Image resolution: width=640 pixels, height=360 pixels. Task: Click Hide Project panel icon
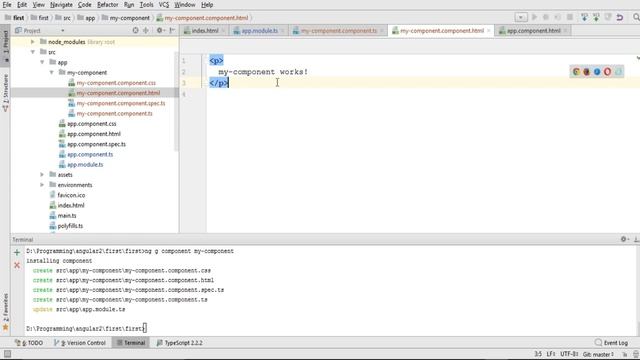point(172,30)
